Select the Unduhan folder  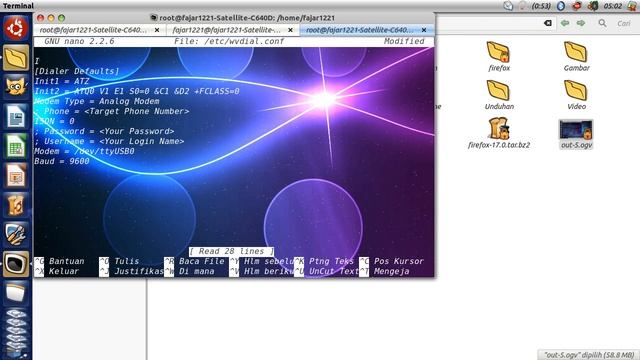(499, 95)
